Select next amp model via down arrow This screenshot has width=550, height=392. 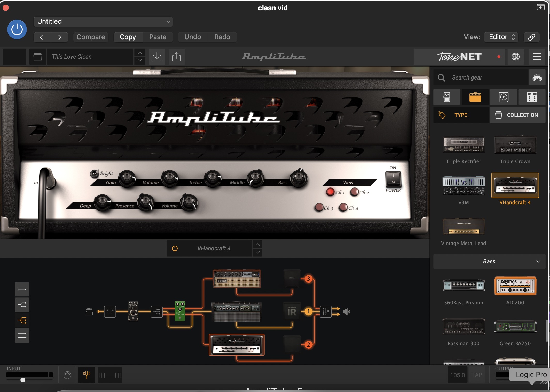pos(257,252)
